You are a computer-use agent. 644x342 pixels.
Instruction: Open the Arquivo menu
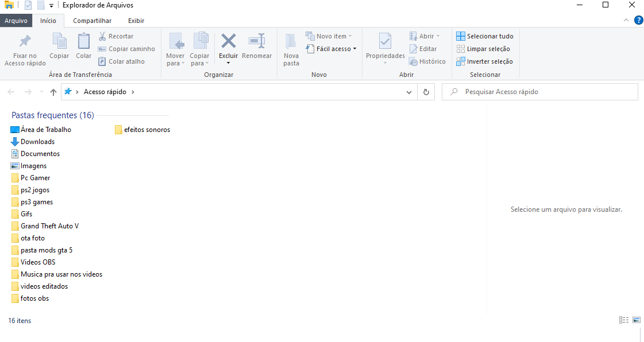tap(16, 21)
